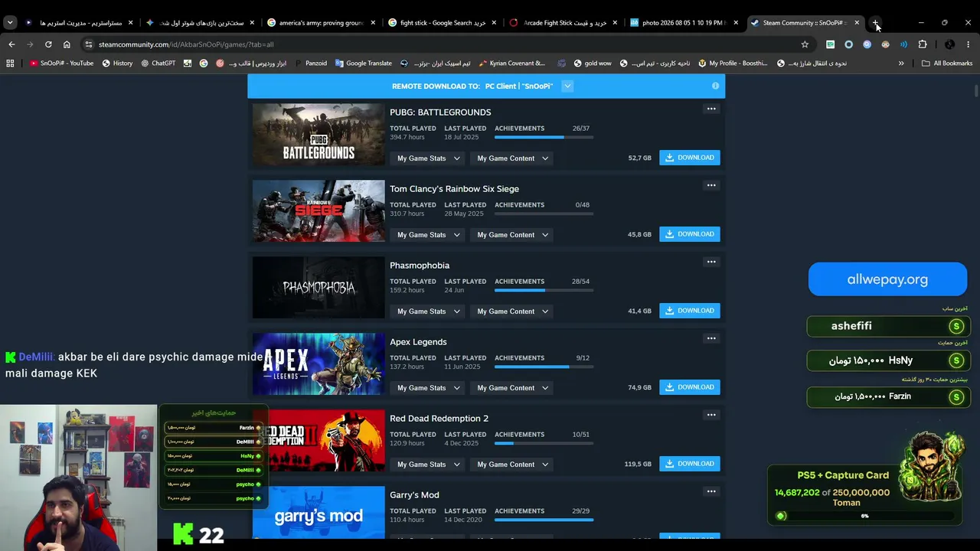
Task: Expand My Game Stats for Rainbow Six Siege
Action: [x=428, y=235]
